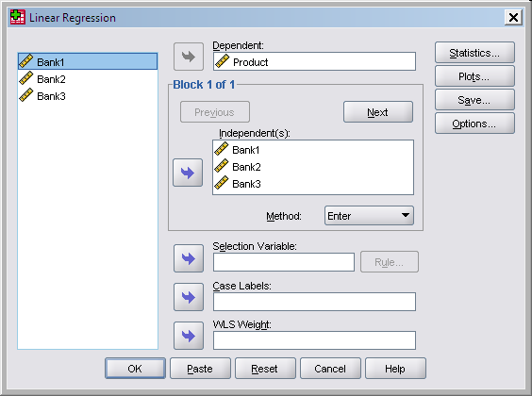532x396 pixels.
Task: Select Bank1 in the source variable list
Action: pos(88,61)
